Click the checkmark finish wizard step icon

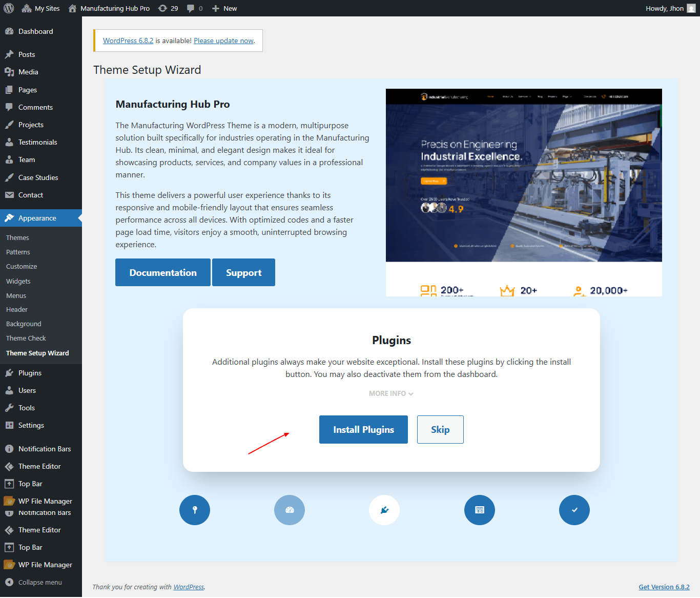pos(574,510)
